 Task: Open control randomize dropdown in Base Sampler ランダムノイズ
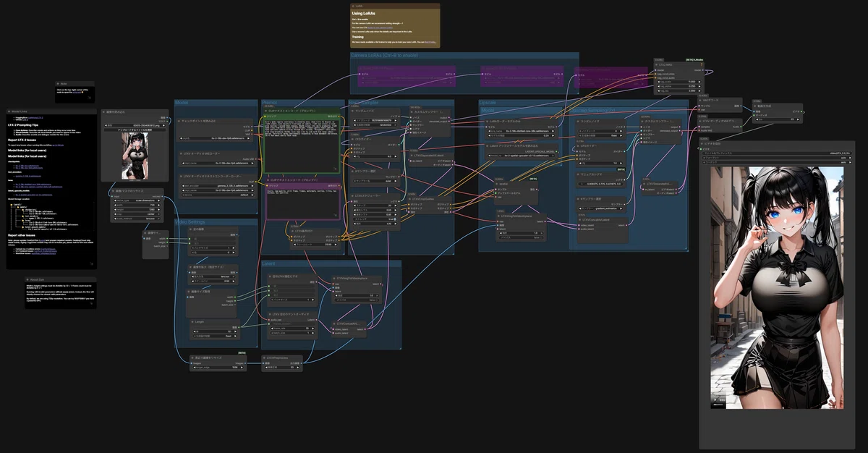pyautogui.click(x=375, y=124)
